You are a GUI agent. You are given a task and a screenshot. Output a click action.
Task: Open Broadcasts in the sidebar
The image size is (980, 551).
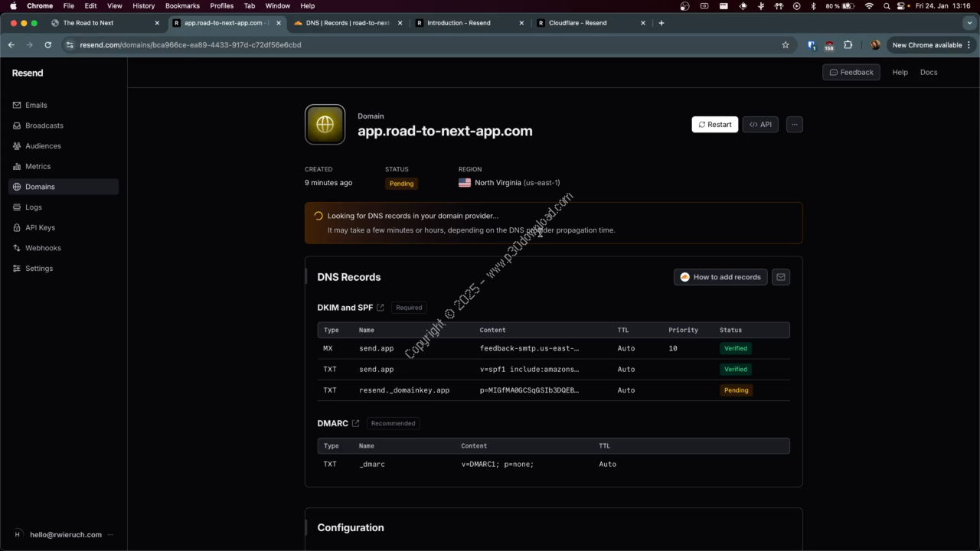click(64, 126)
